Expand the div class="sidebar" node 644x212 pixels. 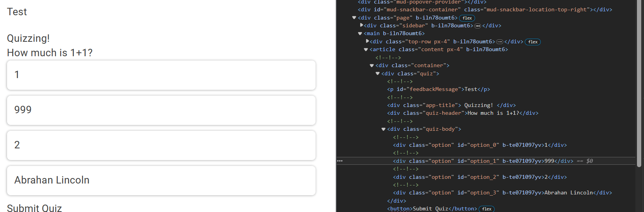(362, 25)
